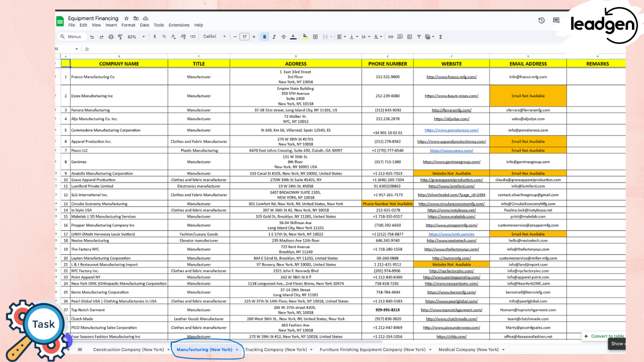The width and height of the screenshot is (644, 362).
Task: Print the spreadsheet using printer icon
Action: tap(111, 37)
